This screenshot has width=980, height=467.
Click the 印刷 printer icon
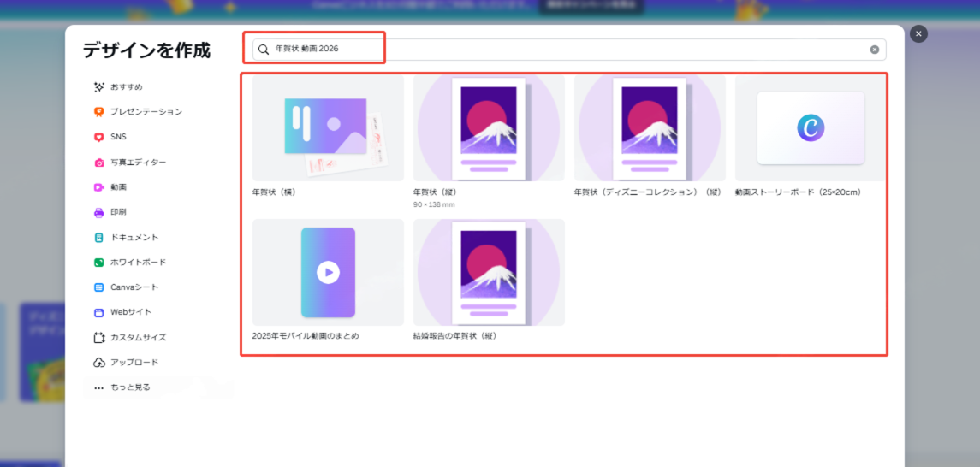pyautogui.click(x=98, y=212)
